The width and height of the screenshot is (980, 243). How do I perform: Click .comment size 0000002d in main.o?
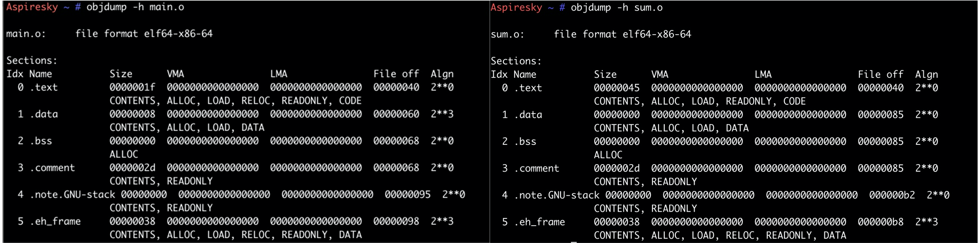coord(133,168)
